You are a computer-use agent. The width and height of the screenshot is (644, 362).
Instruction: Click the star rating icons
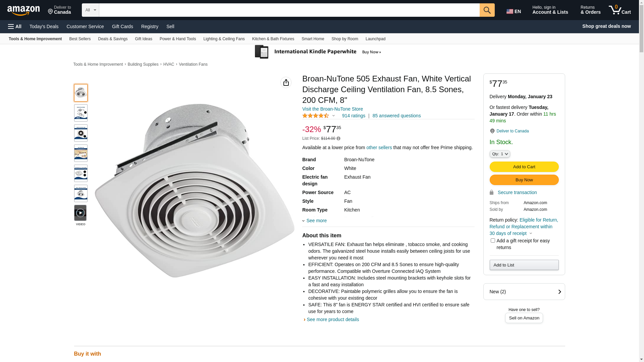point(316,116)
